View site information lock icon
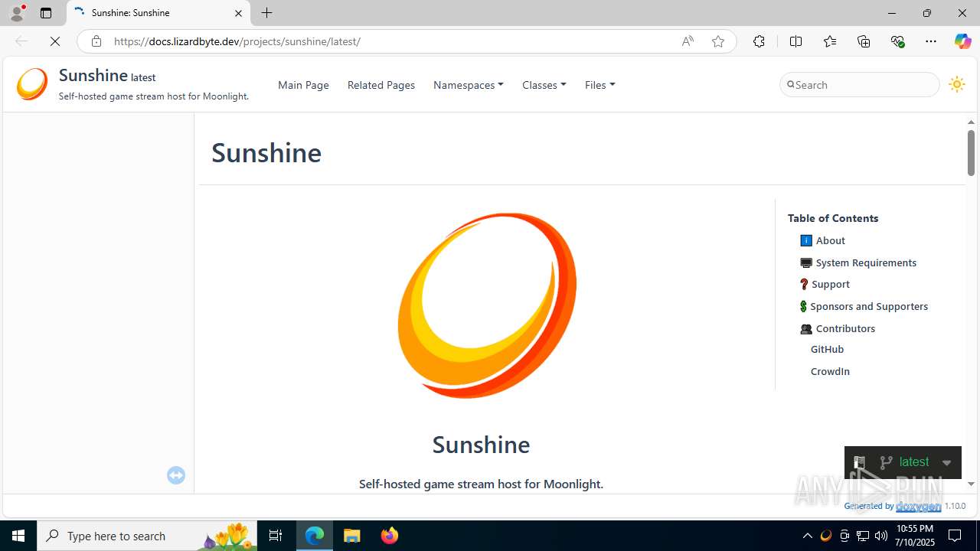The image size is (980, 551). pyautogui.click(x=96, y=41)
